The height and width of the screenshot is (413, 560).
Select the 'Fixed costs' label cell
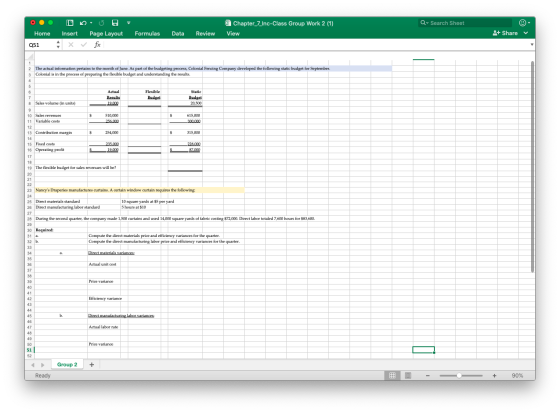pyautogui.click(x=61, y=144)
